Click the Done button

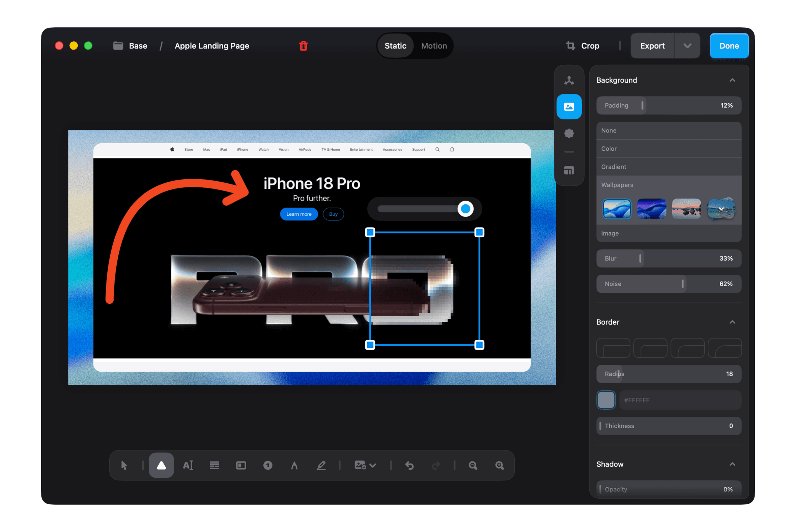[x=729, y=46]
